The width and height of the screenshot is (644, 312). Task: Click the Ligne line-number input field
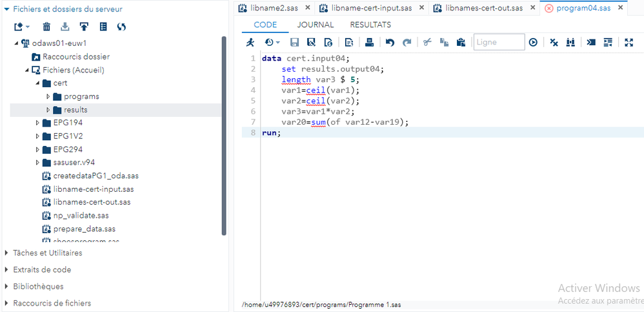tap(499, 43)
